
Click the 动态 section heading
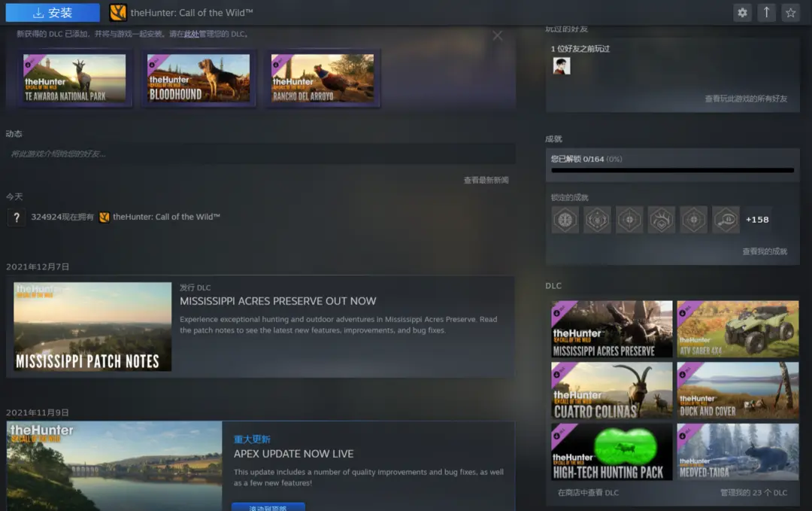tap(14, 134)
